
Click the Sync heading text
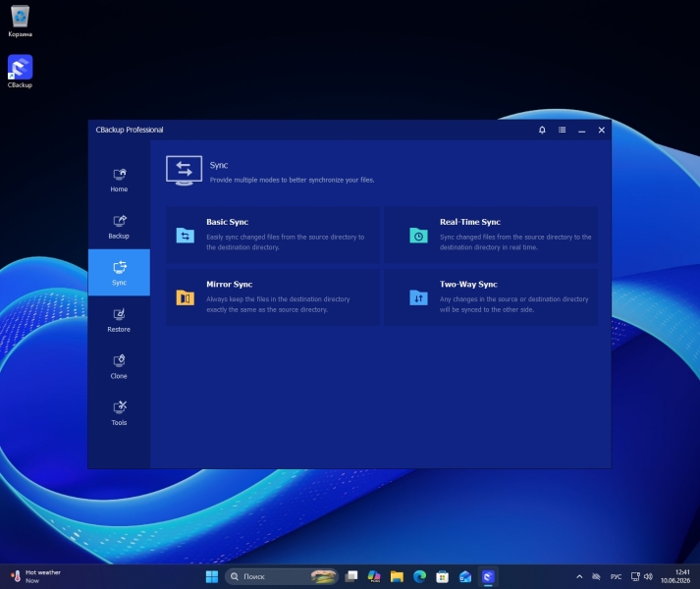click(219, 165)
